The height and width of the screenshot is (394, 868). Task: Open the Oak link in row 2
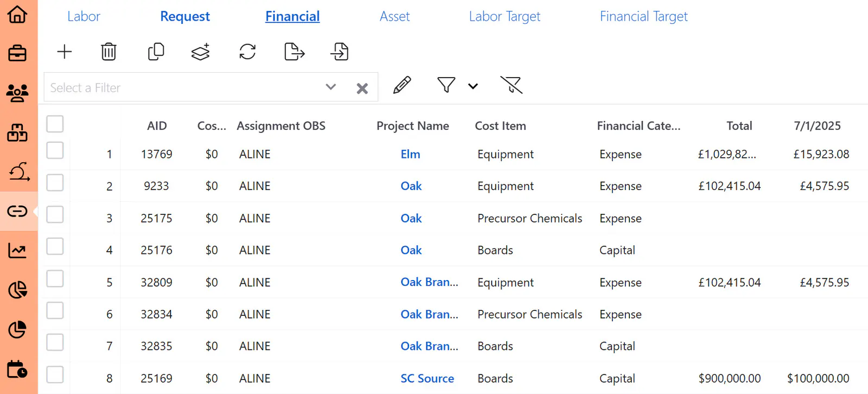coord(411,186)
